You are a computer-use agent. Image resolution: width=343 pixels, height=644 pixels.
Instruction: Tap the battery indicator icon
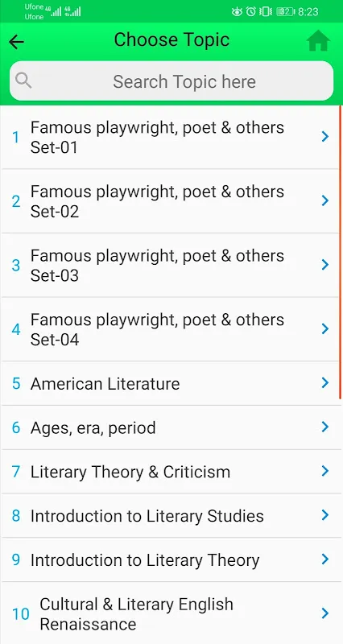[286, 11]
